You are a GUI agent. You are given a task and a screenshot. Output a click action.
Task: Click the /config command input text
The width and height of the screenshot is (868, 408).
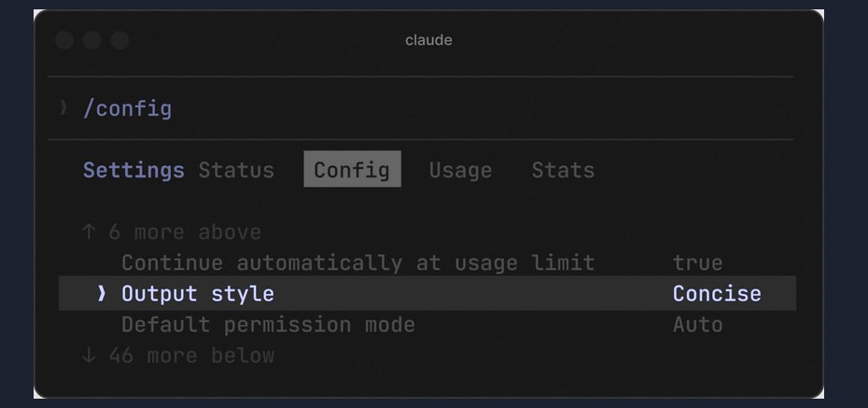(x=127, y=108)
